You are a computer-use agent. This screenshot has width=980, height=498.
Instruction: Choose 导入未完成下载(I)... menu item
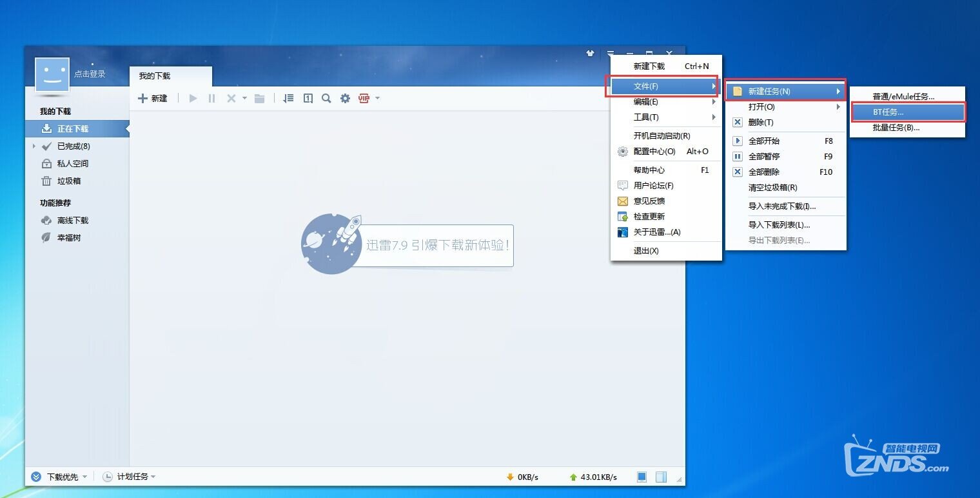785,206
